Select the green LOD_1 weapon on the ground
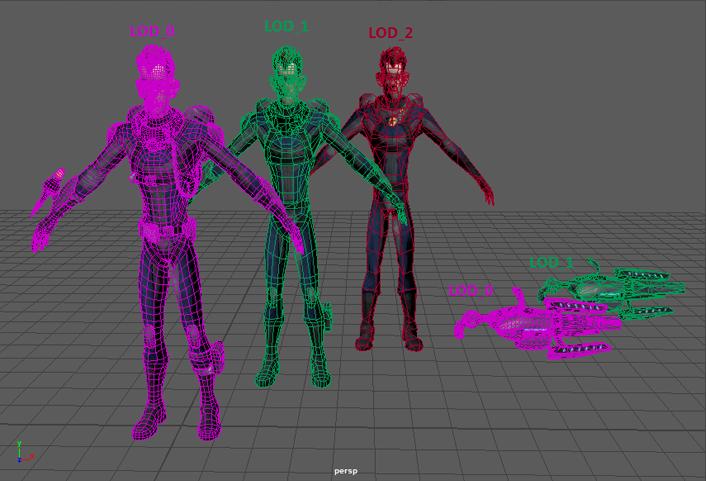The height and width of the screenshot is (481, 706). click(x=612, y=287)
